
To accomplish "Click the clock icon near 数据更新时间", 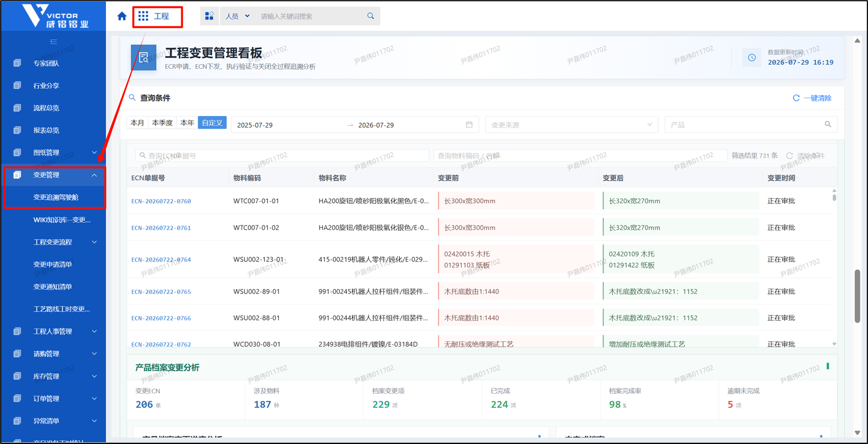I will coord(752,58).
